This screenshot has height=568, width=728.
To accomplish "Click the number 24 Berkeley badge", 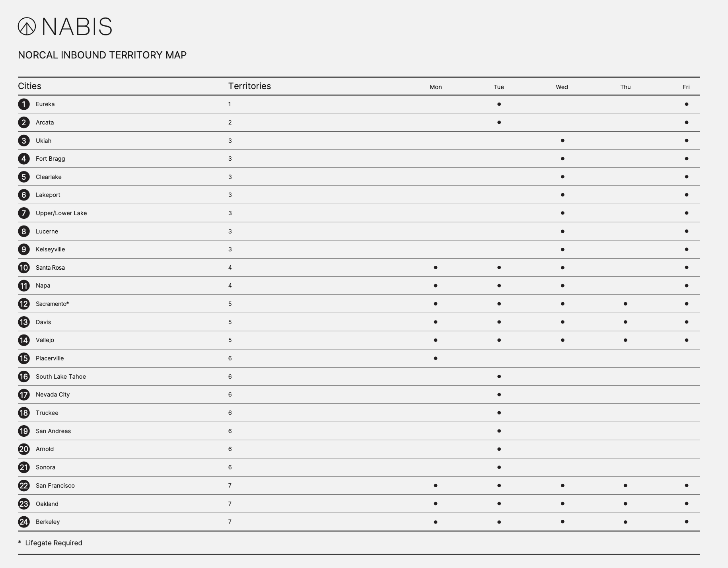I will [x=24, y=522].
